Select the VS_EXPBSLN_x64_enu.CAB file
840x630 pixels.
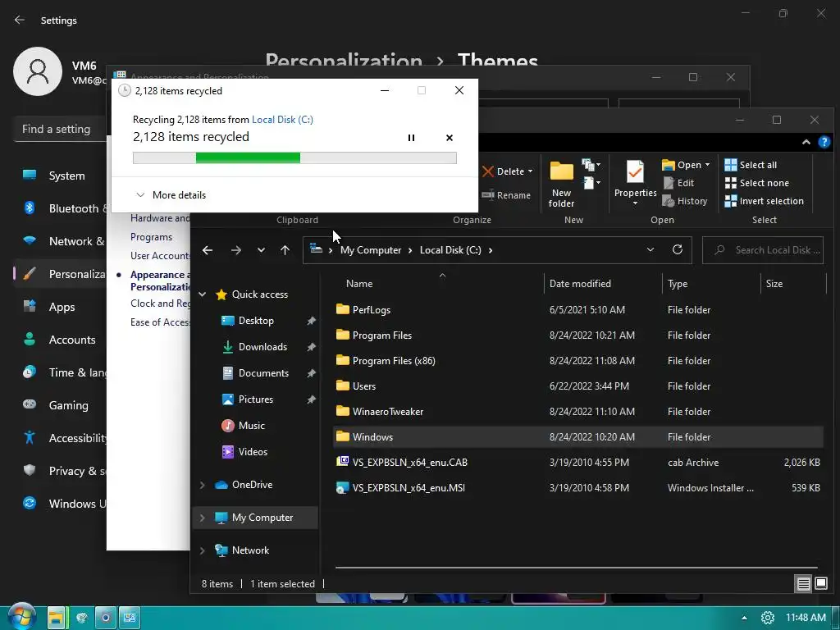[410, 463]
